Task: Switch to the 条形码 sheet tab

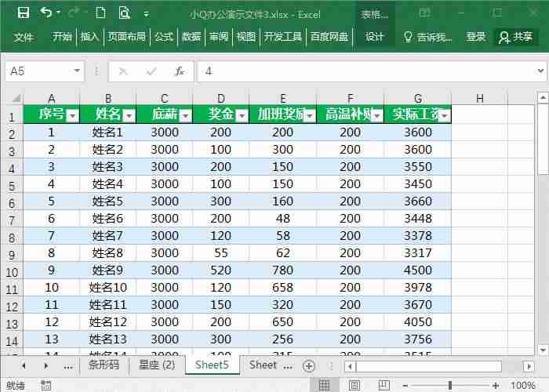Action: (104, 365)
